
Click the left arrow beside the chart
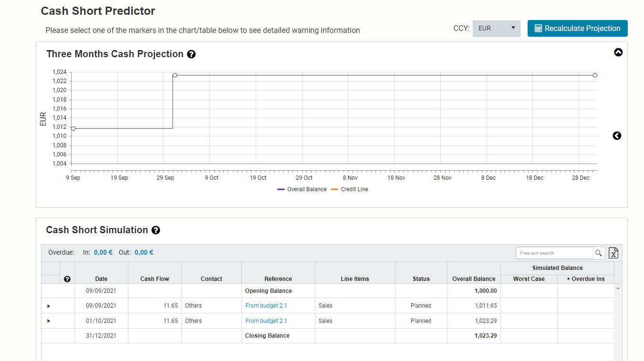[617, 136]
